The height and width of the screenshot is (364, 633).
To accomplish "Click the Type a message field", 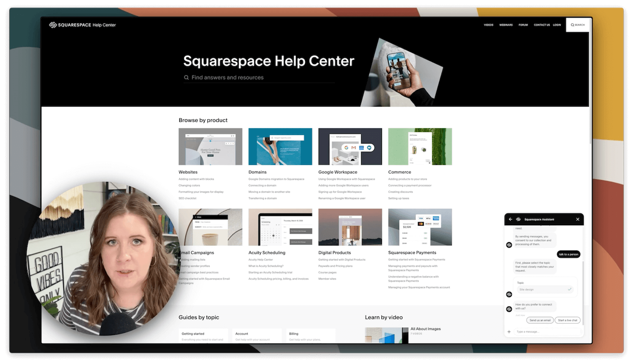I will 548,332.
